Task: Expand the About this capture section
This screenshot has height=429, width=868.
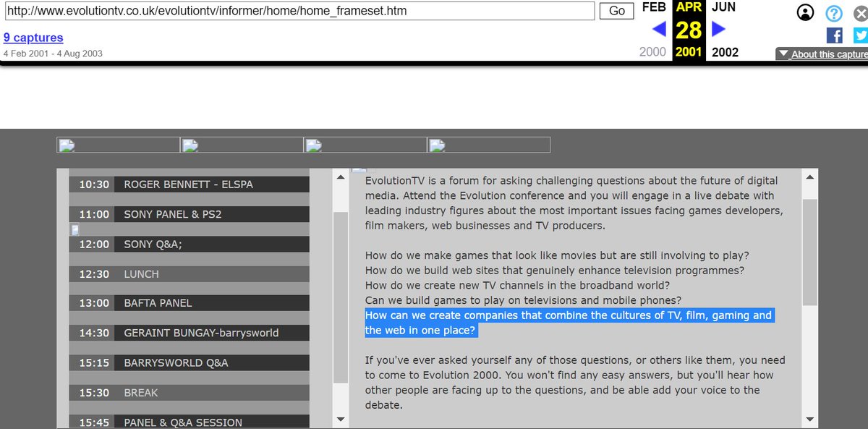Action: (821, 53)
